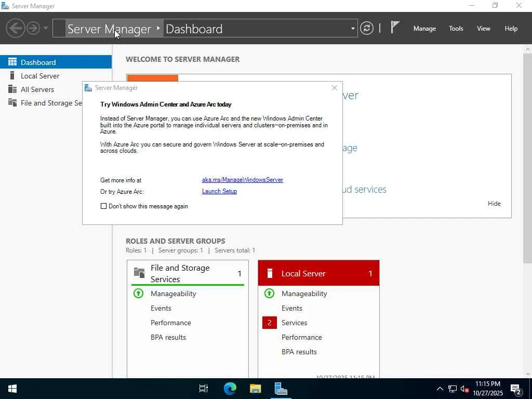
Task: Open the Action Center notifications icon
Action: tap(516, 389)
